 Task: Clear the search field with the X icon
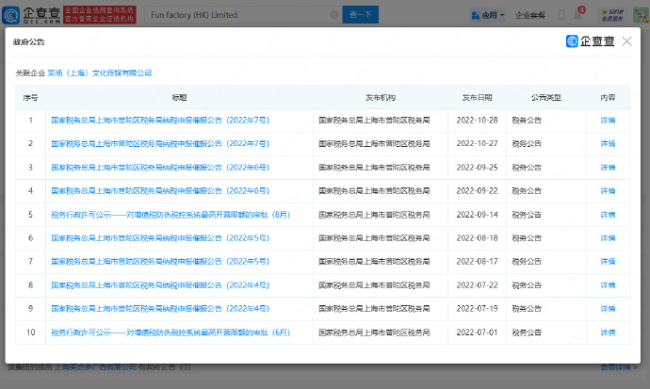pyautogui.click(x=334, y=15)
